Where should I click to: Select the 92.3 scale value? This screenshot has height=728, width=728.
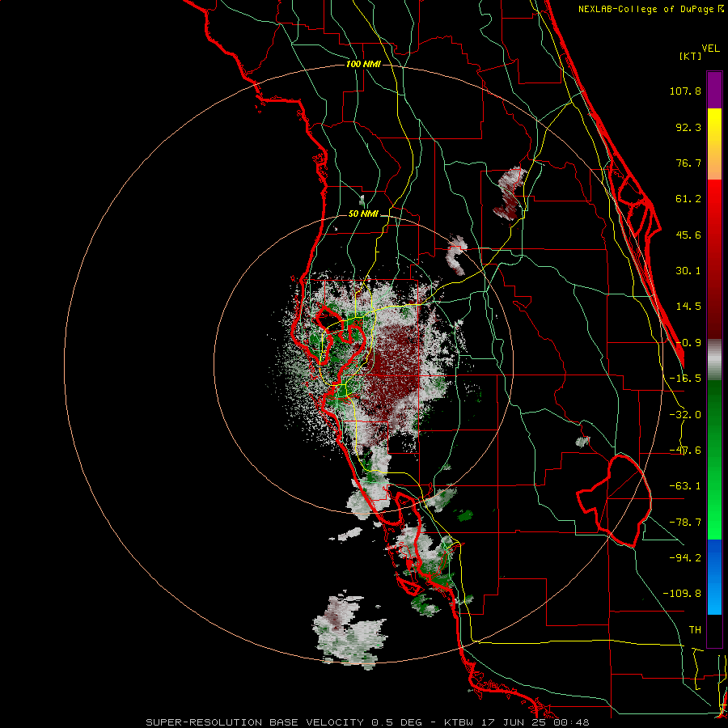[x=688, y=127]
